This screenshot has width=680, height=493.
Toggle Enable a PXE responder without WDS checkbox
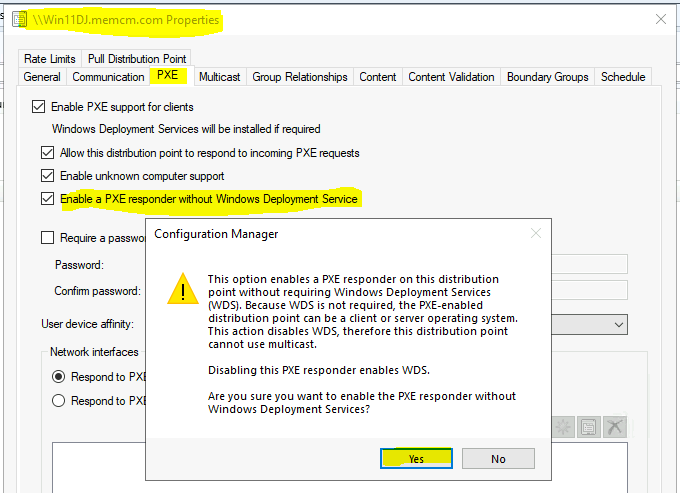[x=47, y=199]
